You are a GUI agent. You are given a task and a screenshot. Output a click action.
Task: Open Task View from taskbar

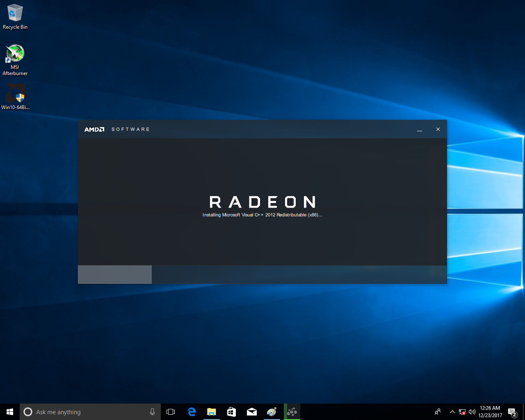point(171,412)
